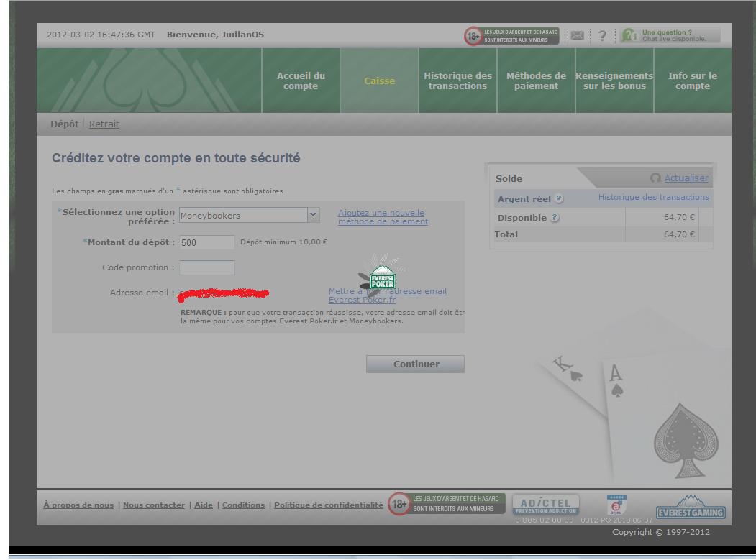Image resolution: width=756 pixels, height=560 pixels.
Task: Open the À propos de nous link
Action: [x=78, y=505]
